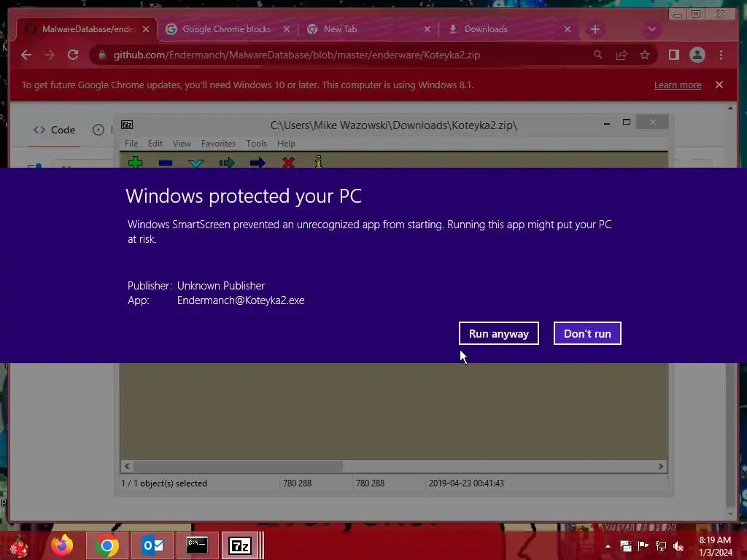Open Command Prompt from the taskbar
Viewport: 747px width, 560px height.
(197, 545)
